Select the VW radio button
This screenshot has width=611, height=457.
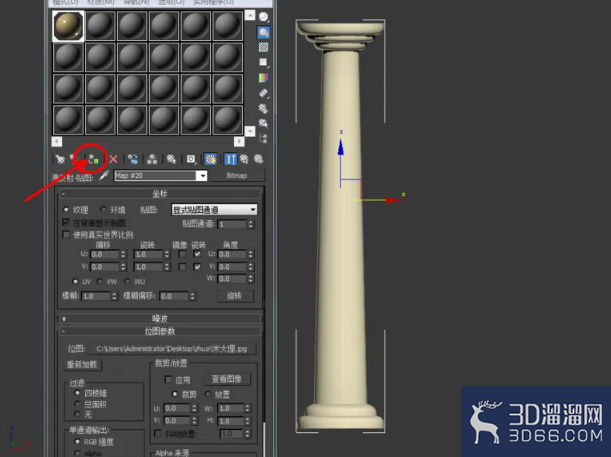(100, 281)
